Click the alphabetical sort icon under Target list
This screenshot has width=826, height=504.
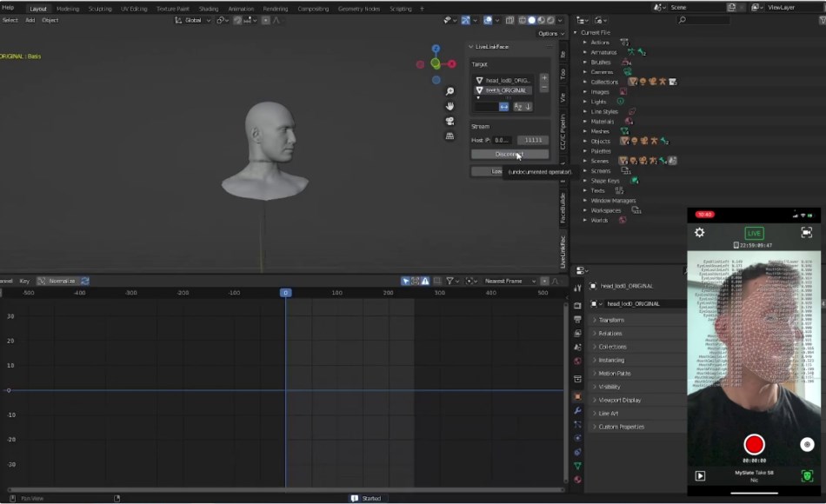(519, 106)
